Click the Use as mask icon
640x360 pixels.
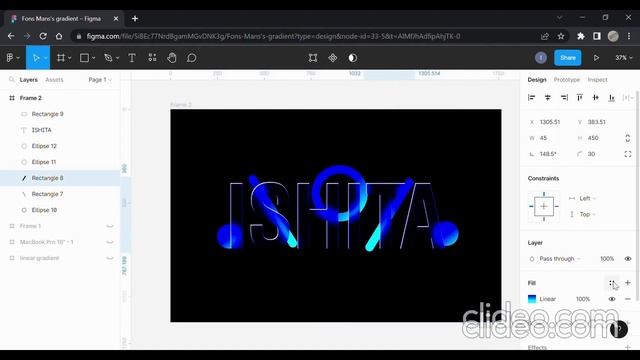[x=353, y=58]
